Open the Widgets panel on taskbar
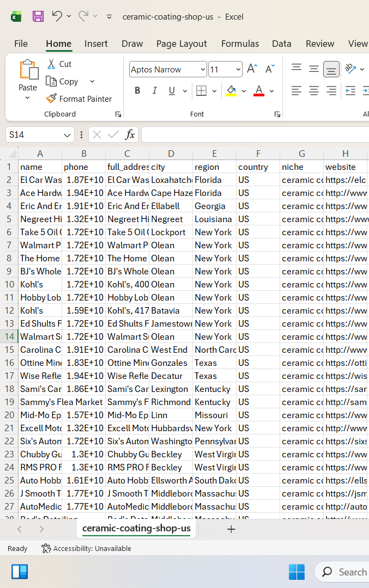 [x=20, y=572]
